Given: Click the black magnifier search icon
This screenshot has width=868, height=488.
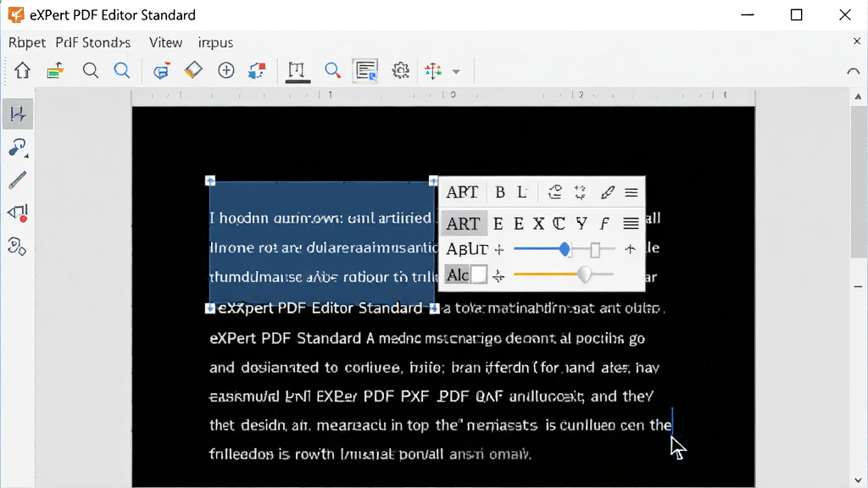Looking at the screenshot, I should tap(90, 71).
